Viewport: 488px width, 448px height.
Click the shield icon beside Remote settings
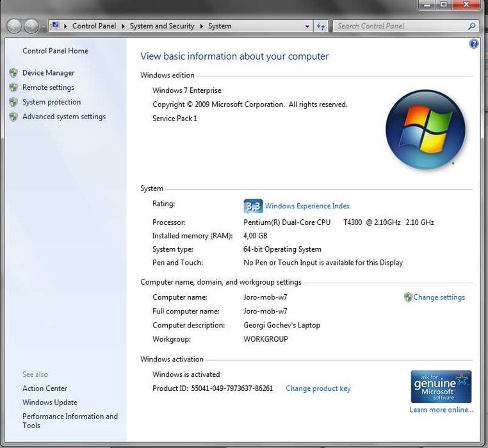click(13, 87)
